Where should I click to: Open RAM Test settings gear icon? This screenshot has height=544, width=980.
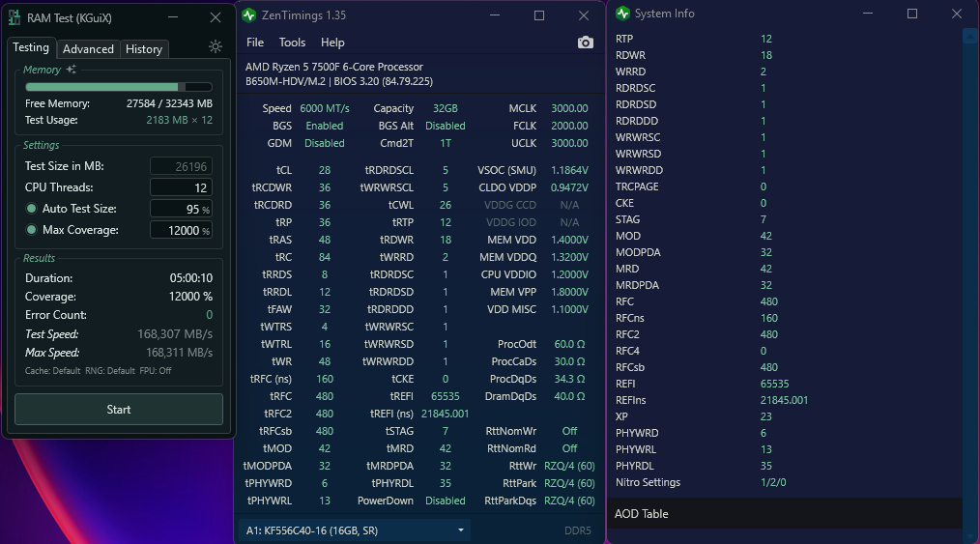click(x=215, y=46)
